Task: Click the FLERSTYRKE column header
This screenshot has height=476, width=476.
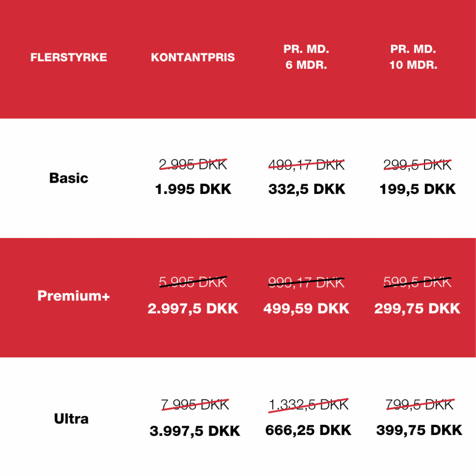Action: pyautogui.click(x=68, y=58)
